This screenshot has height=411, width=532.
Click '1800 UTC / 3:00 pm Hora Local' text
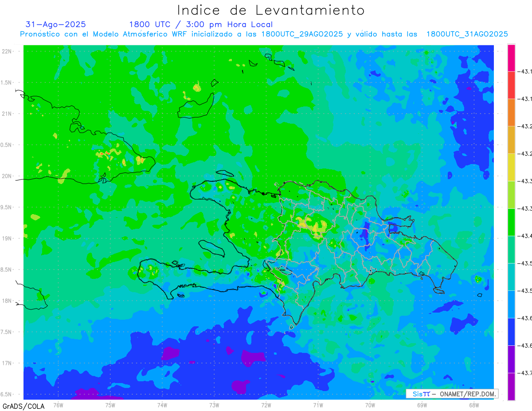tap(201, 24)
